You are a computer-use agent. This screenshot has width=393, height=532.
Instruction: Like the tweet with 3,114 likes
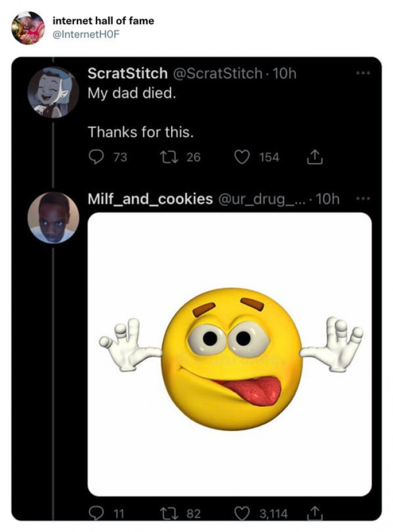[243, 513]
